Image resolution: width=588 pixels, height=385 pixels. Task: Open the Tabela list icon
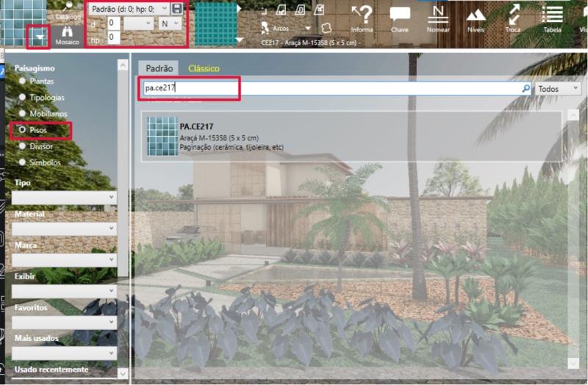[x=552, y=15]
